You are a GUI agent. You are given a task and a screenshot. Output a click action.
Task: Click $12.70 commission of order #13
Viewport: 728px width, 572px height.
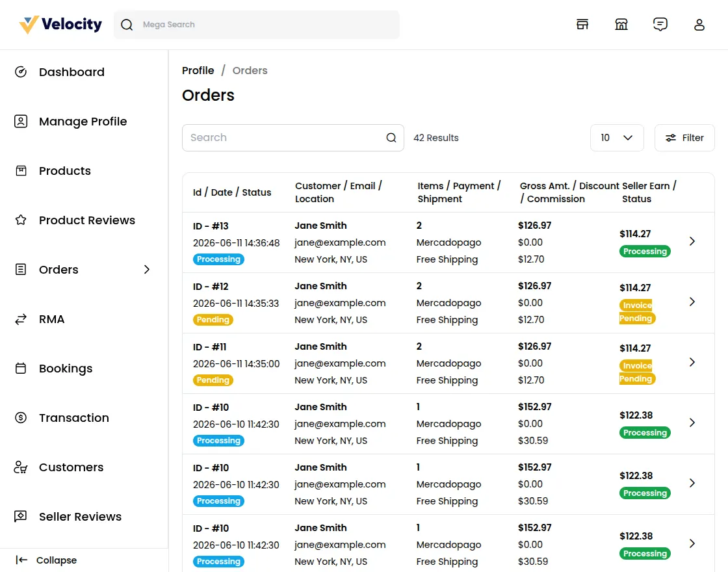pos(531,259)
